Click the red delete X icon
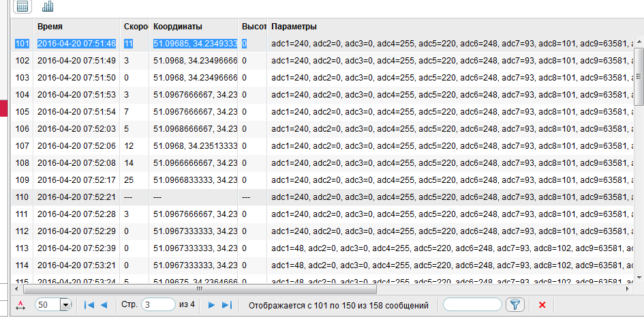This screenshot has height=318, width=644. [x=542, y=305]
